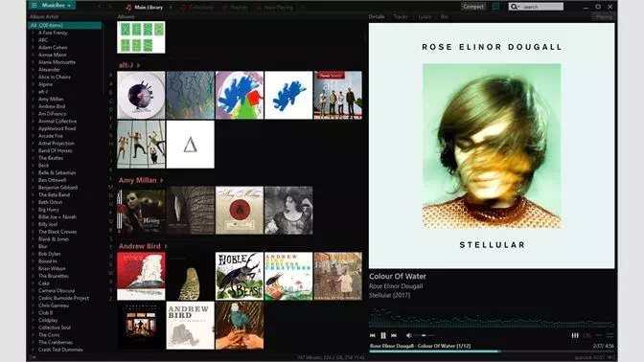
Task: Select Alice In Chains in artist list
Action: (55, 78)
